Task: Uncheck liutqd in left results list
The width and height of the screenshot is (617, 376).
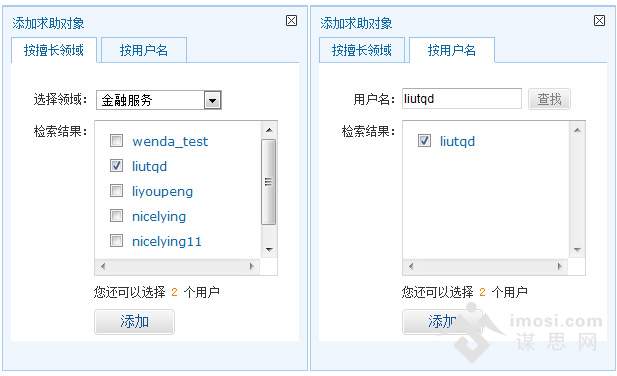Action: tap(116, 166)
